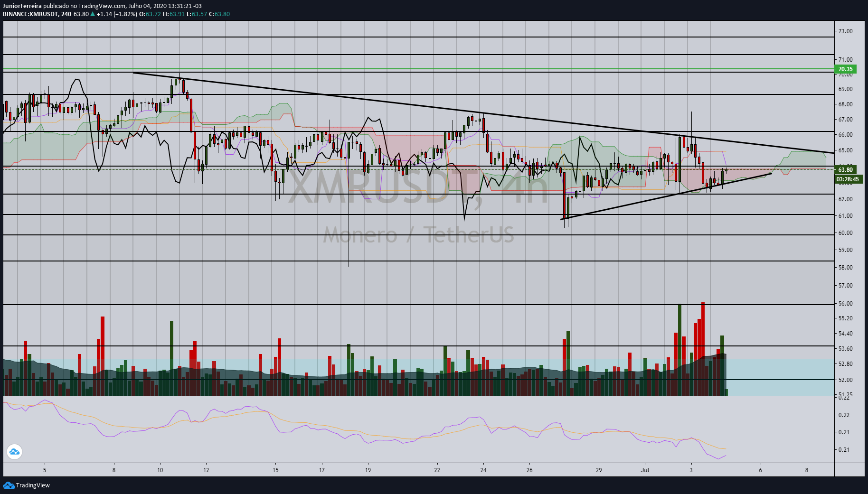Image resolution: width=868 pixels, height=494 pixels.
Task: Click the tallest dark green volume bar
Action: pos(680,350)
